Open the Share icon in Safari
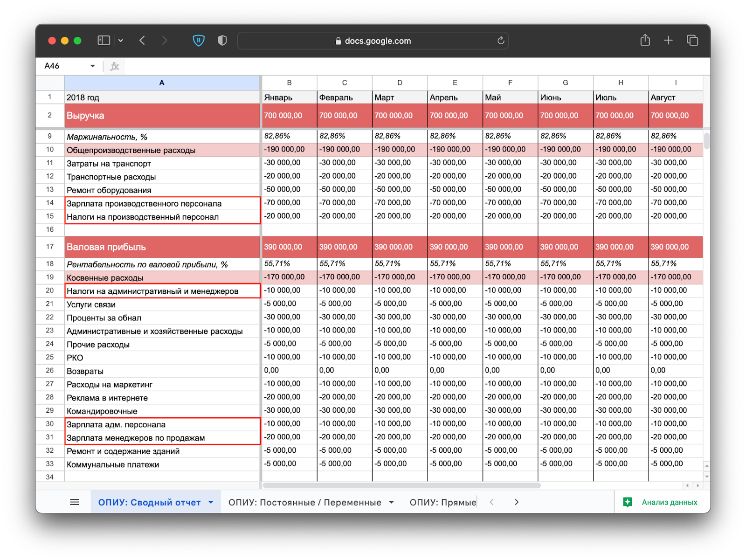This screenshot has height=560, width=746. point(645,41)
